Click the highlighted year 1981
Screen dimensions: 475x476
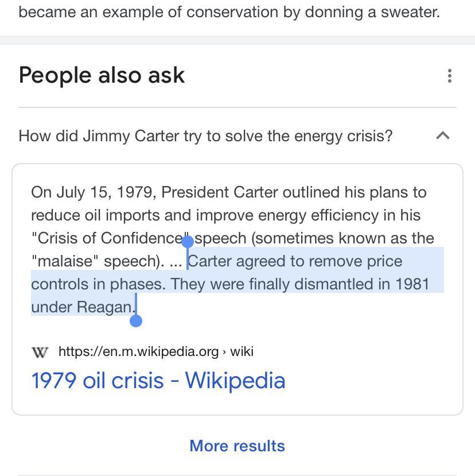coord(412,284)
